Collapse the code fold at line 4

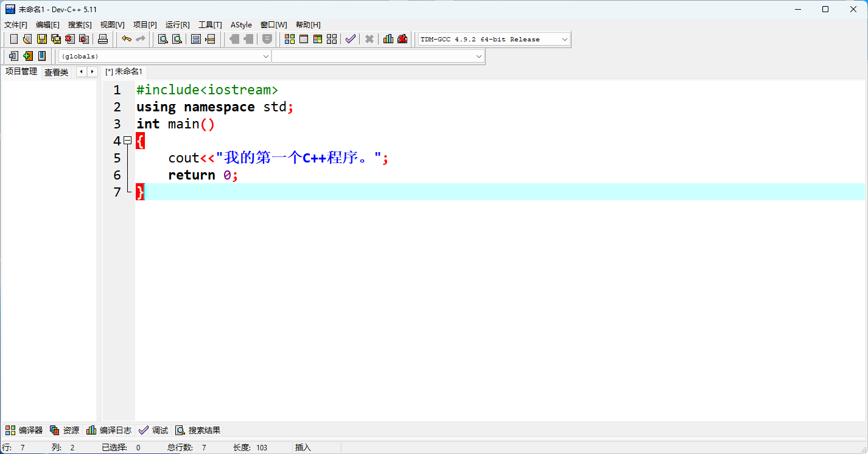(128, 141)
